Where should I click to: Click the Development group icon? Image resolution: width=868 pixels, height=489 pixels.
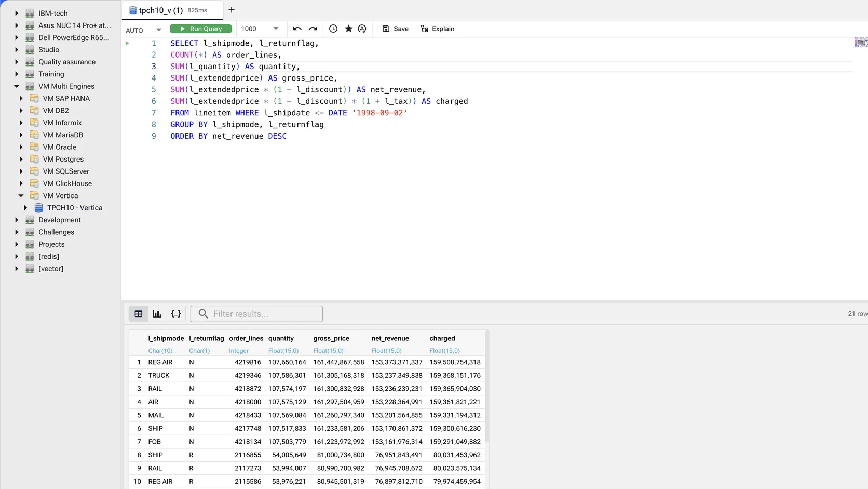[x=30, y=220]
